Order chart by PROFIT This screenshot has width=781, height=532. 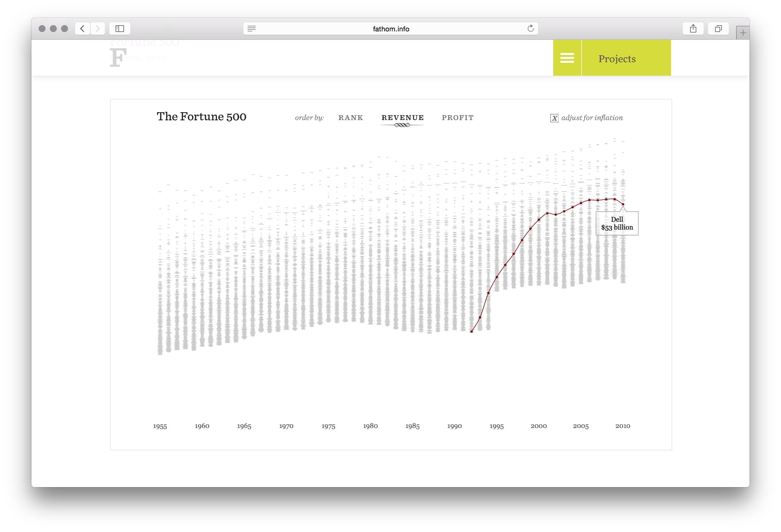pyautogui.click(x=457, y=118)
